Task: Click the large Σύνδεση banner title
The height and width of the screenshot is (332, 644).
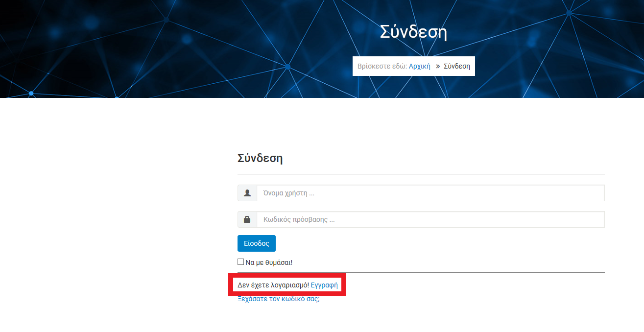Action: (413, 32)
